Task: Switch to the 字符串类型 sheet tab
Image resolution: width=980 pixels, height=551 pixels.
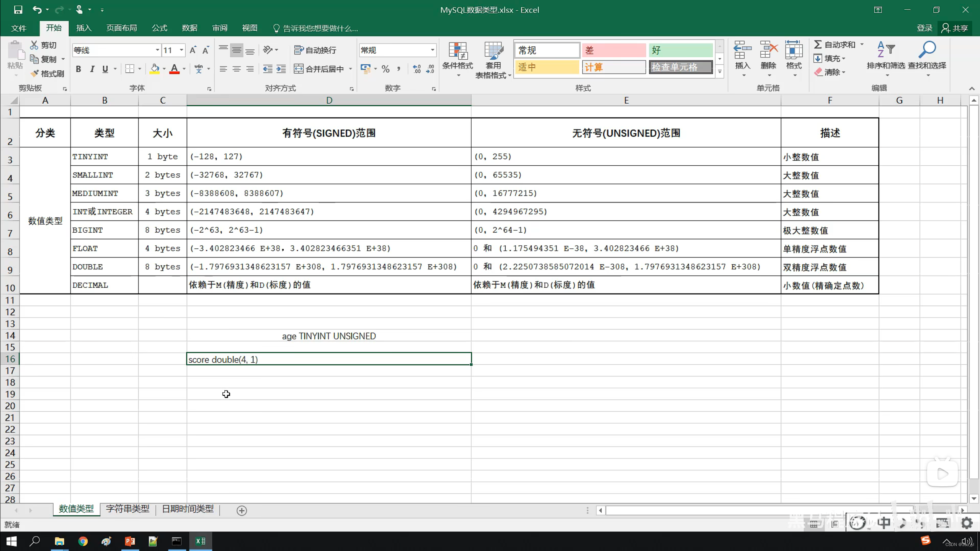Action: coord(128,509)
